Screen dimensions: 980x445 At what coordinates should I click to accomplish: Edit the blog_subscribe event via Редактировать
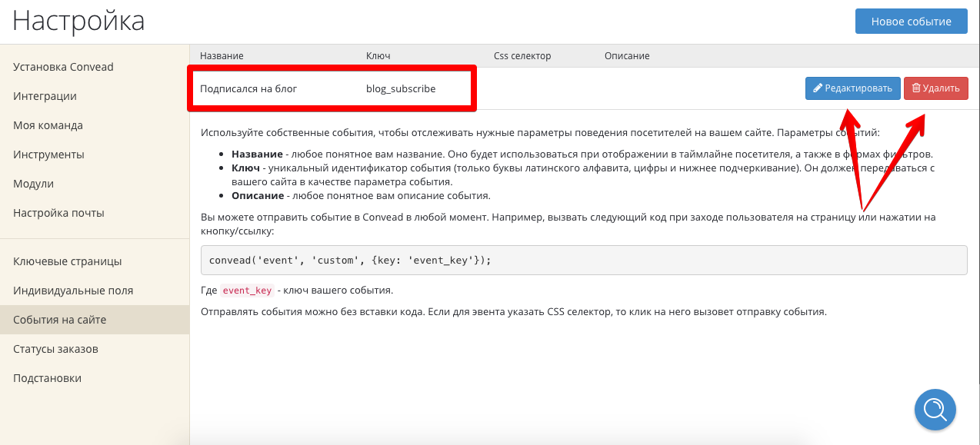[852, 88]
